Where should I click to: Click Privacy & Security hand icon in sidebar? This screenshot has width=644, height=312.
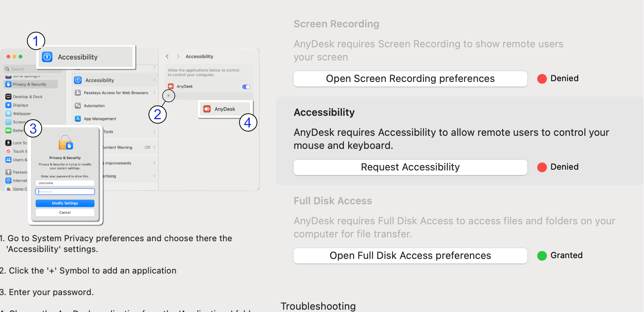(x=8, y=84)
